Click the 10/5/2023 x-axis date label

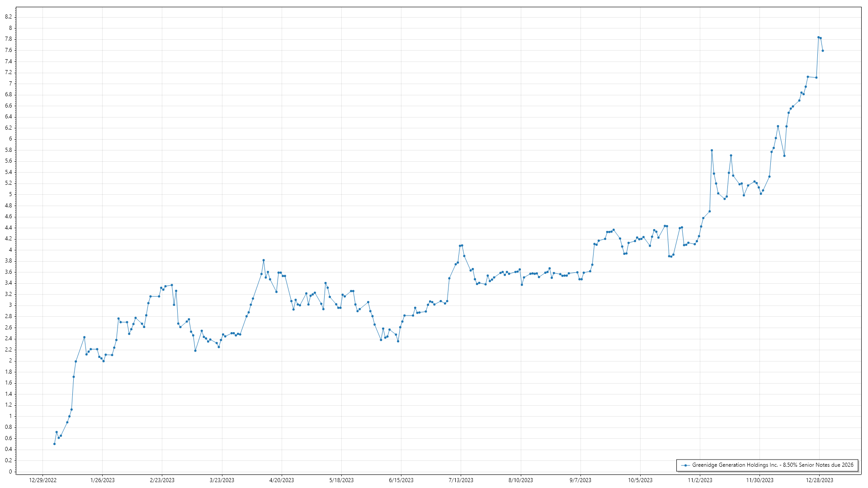(640, 480)
